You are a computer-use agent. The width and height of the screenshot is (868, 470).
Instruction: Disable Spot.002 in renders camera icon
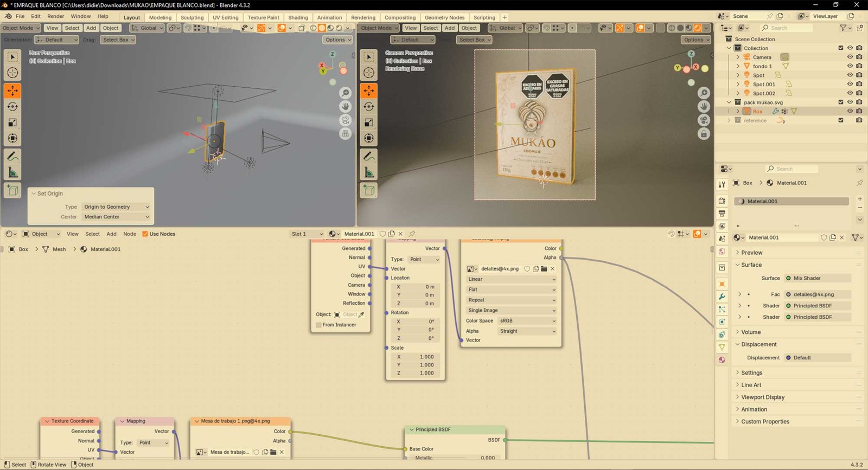click(x=859, y=93)
